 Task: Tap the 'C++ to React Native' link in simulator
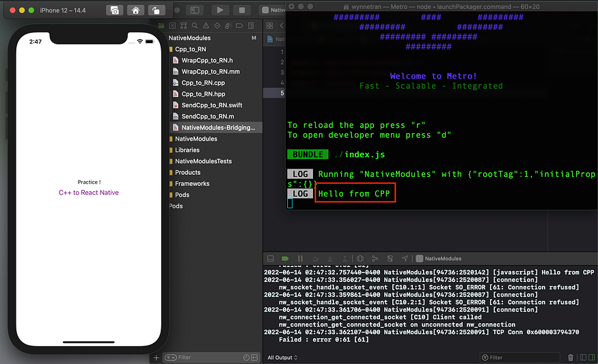click(88, 193)
